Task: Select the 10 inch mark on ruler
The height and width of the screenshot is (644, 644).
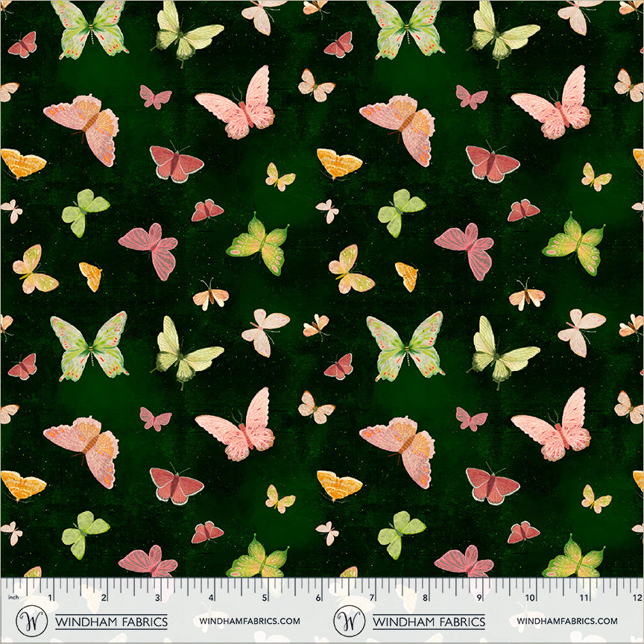Action: click(x=531, y=598)
